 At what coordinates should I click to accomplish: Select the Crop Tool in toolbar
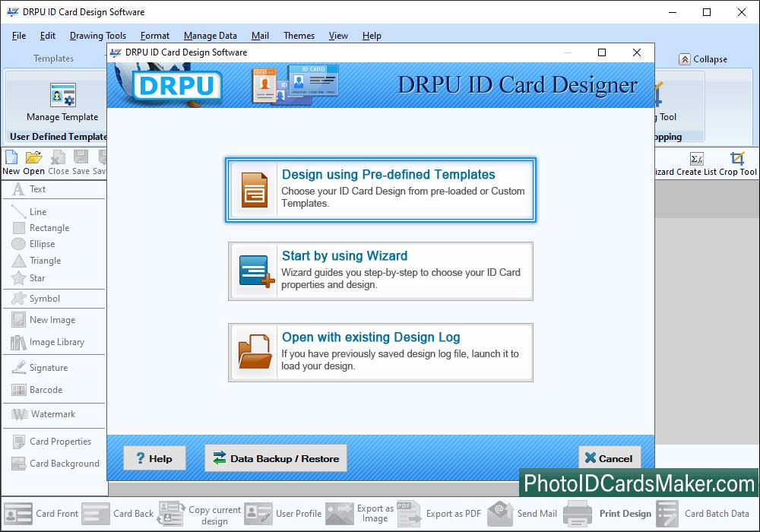738,163
